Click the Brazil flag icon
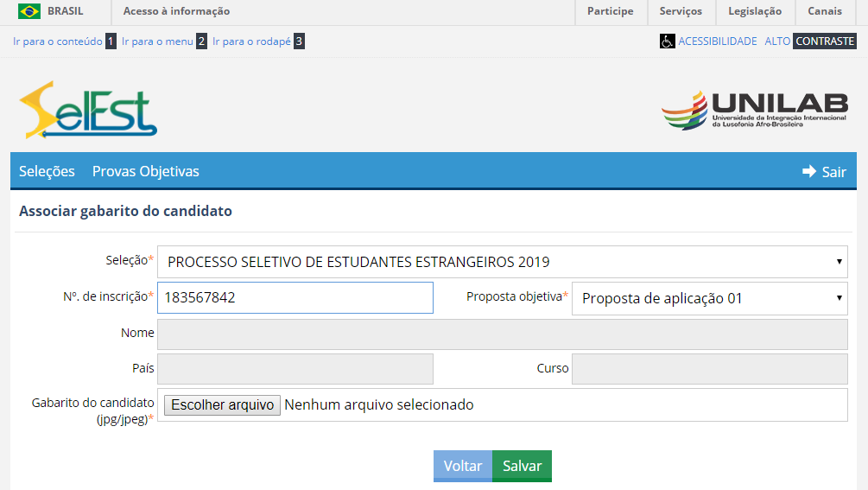The height and width of the screenshot is (490, 868). [x=29, y=11]
